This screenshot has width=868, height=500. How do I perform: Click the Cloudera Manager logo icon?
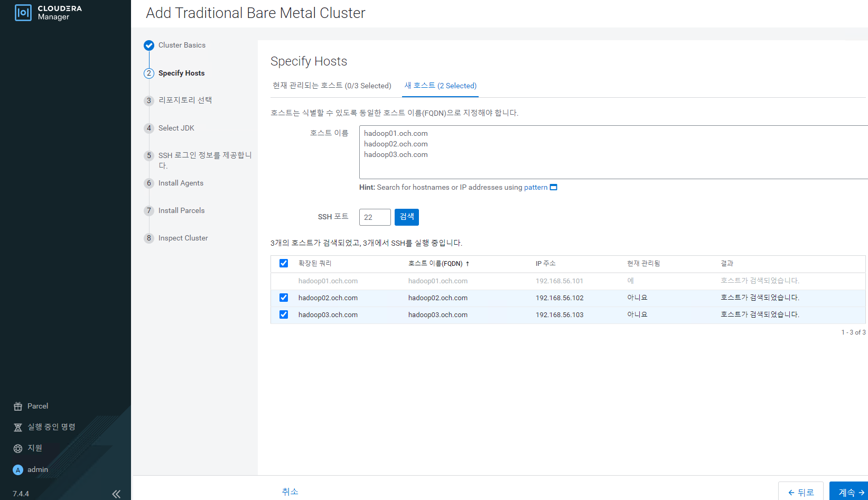[x=23, y=13]
